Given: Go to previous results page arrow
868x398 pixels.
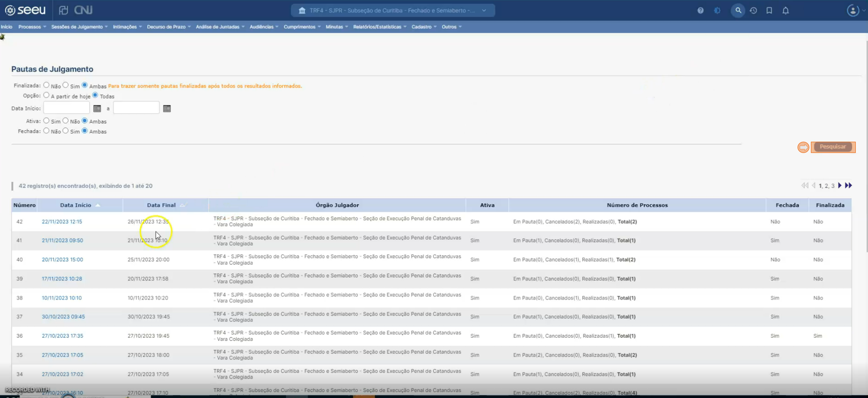Looking at the screenshot, I should coord(813,186).
